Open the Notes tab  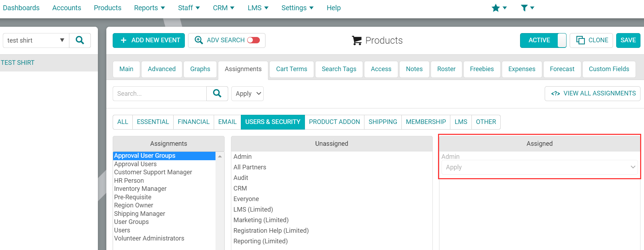414,69
